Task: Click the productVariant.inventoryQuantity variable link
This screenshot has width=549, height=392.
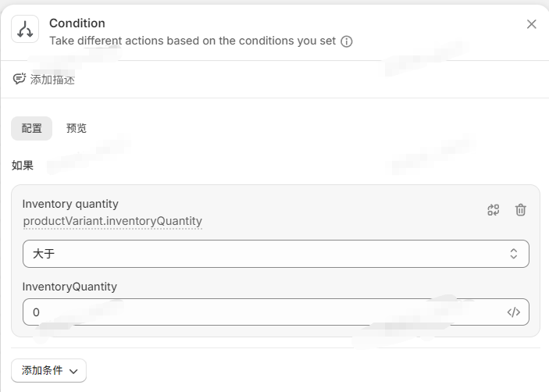Action: (112, 221)
